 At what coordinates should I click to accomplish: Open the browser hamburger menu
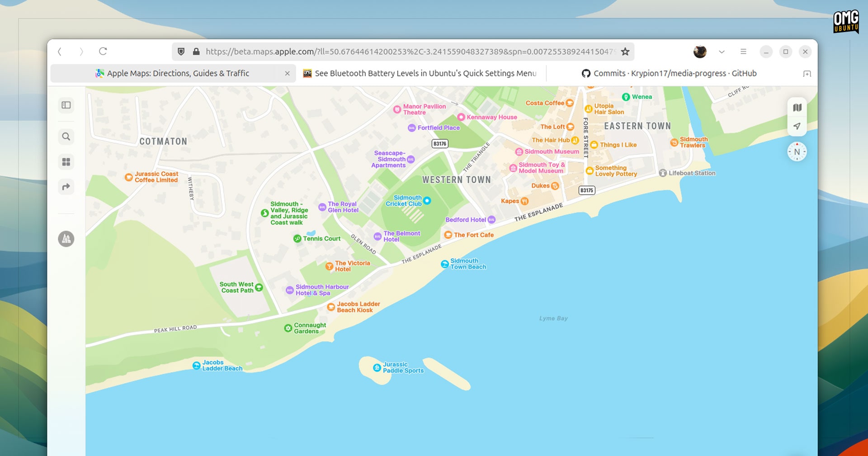(x=743, y=52)
